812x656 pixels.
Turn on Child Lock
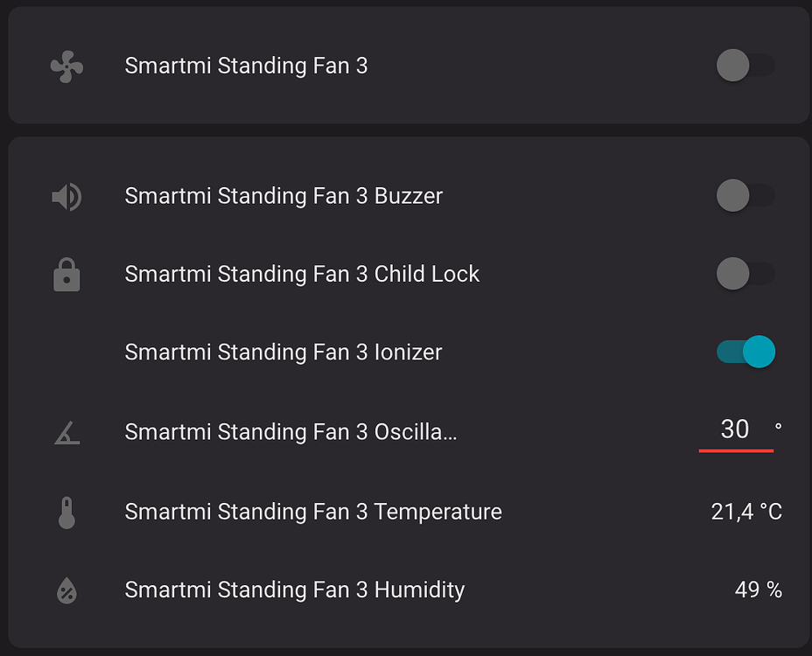pyautogui.click(x=745, y=274)
